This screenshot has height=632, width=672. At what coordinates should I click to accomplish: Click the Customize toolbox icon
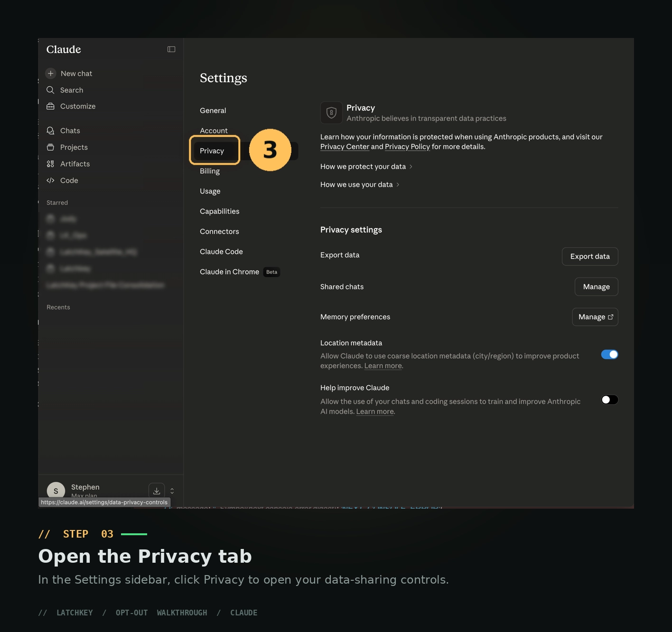(50, 106)
